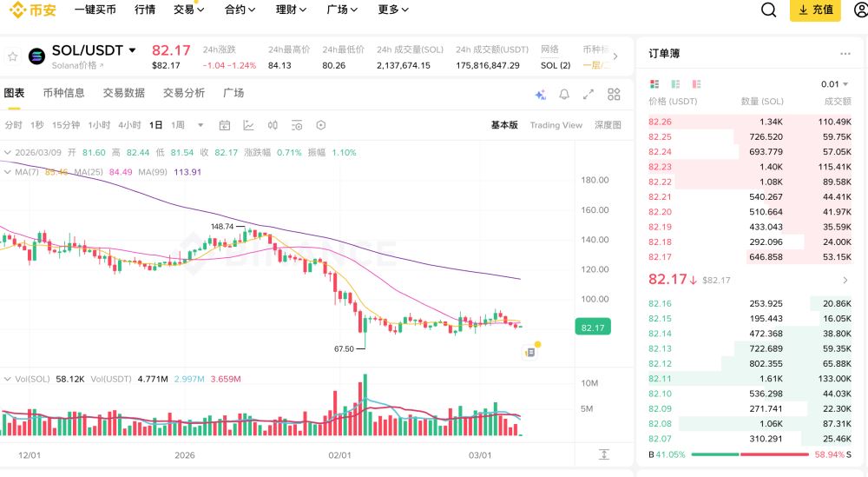The width and height of the screenshot is (868, 477).
Task: Open the 交易 dropdown menu
Action: (188, 10)
